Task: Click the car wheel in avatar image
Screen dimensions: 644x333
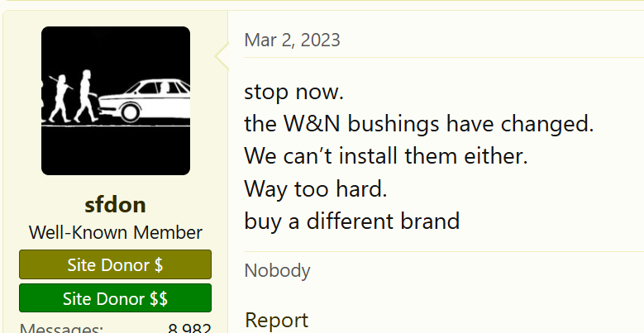Action: (x=130, y=112)
